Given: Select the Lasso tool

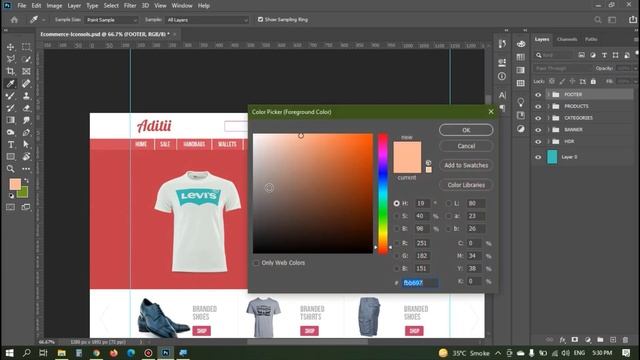Looking at the screenshot, I should (x=11, y=59).
